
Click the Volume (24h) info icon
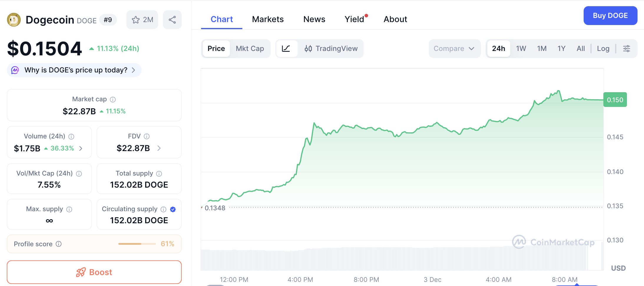click(x=72, y=136)
